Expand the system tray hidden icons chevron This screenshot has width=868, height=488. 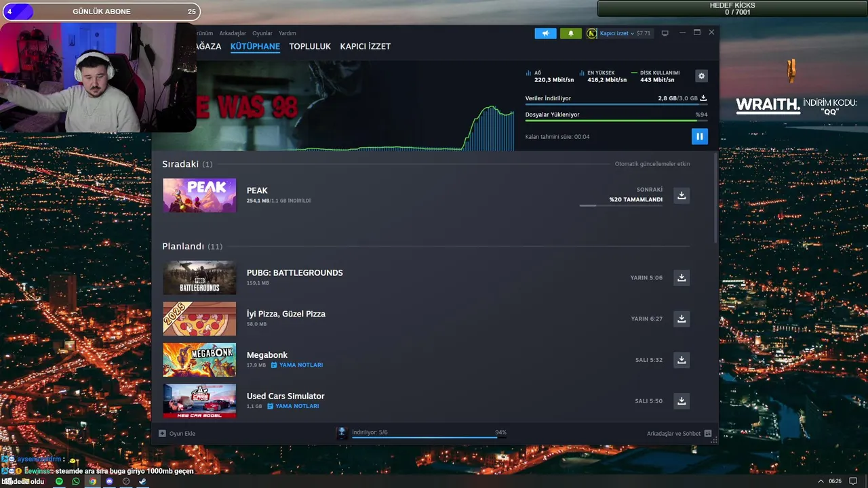[x=821, y=481]
